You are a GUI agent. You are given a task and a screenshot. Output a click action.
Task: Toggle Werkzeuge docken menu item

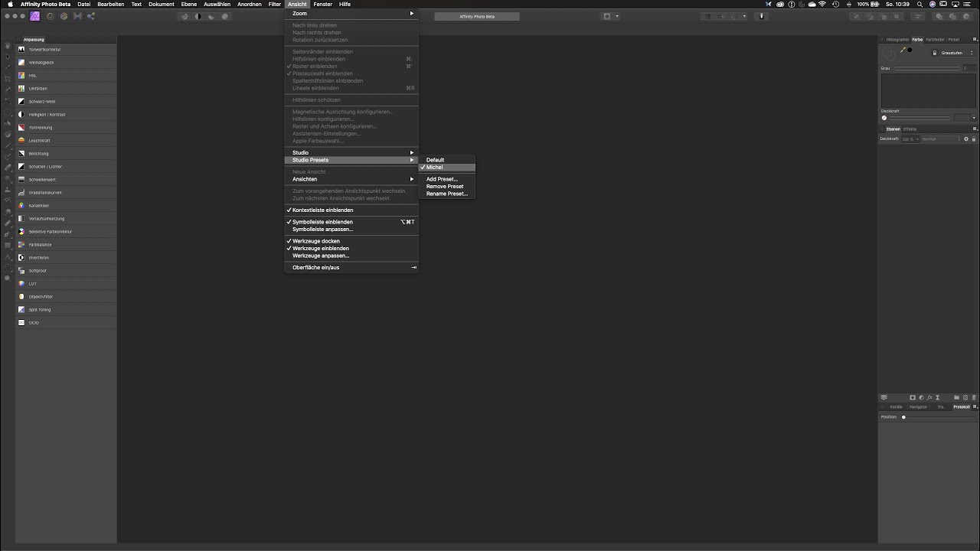coord(351,241)
